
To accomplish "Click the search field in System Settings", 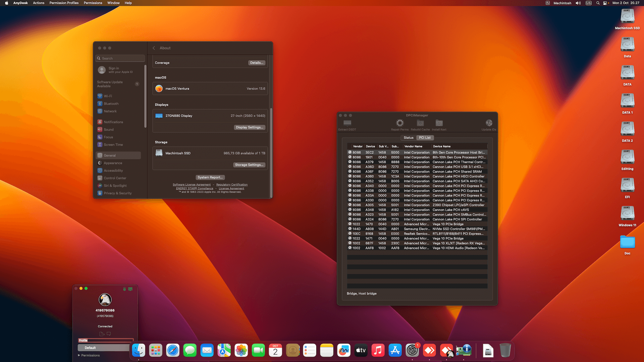I will click(120, 58).
